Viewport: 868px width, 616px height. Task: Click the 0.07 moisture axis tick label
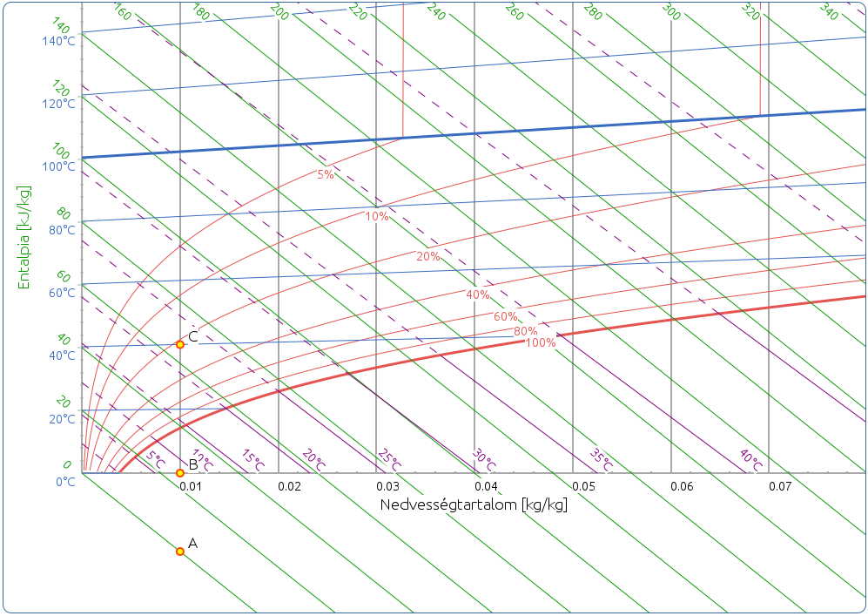coord(781,486)
